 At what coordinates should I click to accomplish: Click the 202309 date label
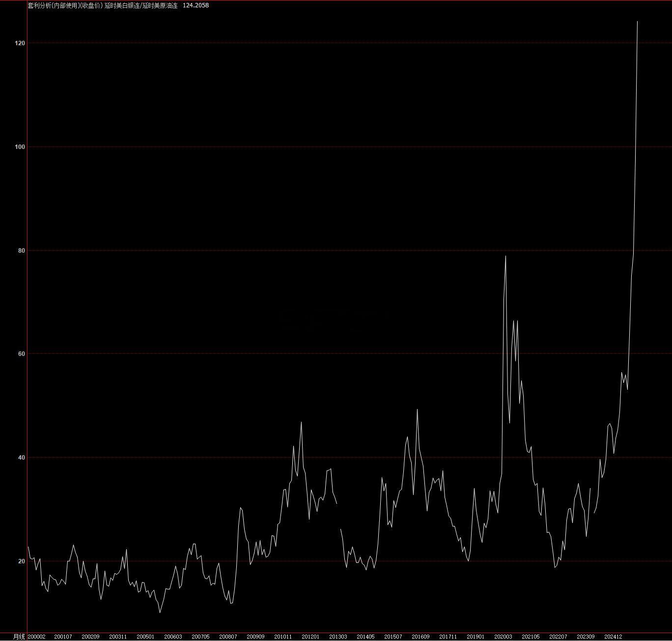[x=586, y=637]
